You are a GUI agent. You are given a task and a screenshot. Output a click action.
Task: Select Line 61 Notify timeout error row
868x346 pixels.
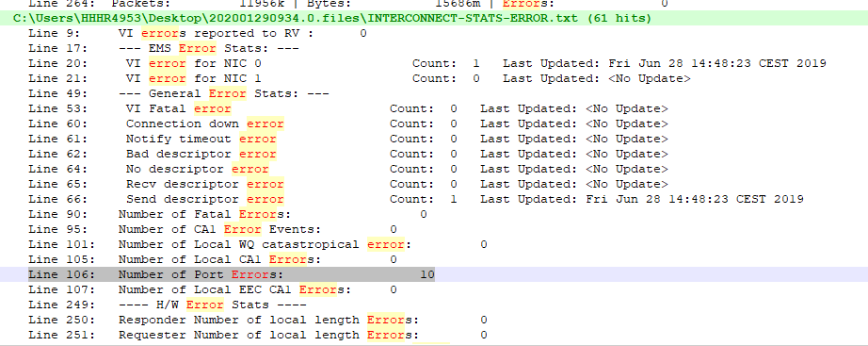pyautogui.click(x=348, y=139)
